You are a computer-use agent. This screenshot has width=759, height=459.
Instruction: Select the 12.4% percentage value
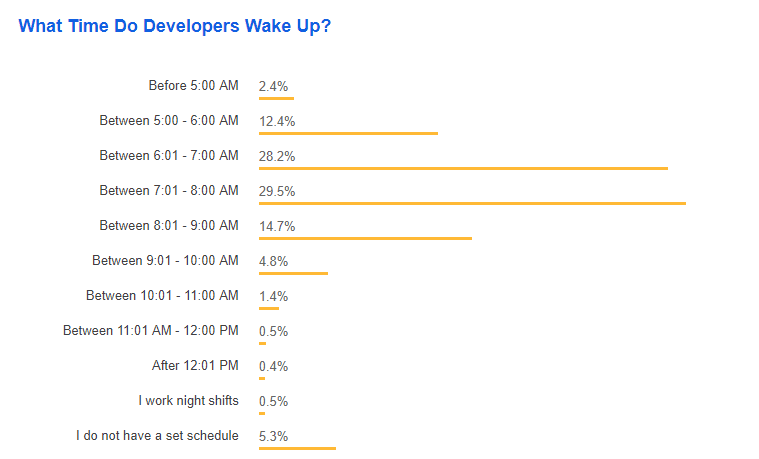(x=277, y=121)
